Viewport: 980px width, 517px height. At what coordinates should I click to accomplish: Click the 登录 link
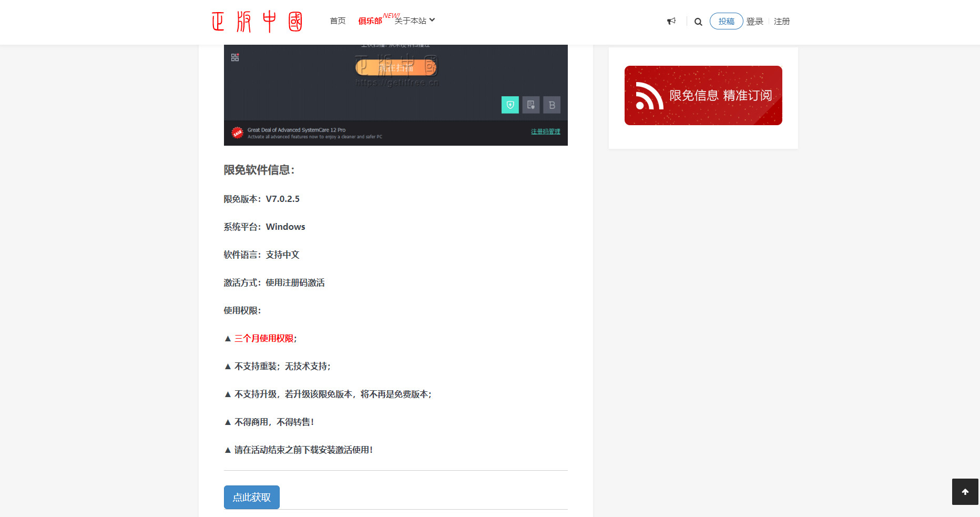click(x=755, y=21)
